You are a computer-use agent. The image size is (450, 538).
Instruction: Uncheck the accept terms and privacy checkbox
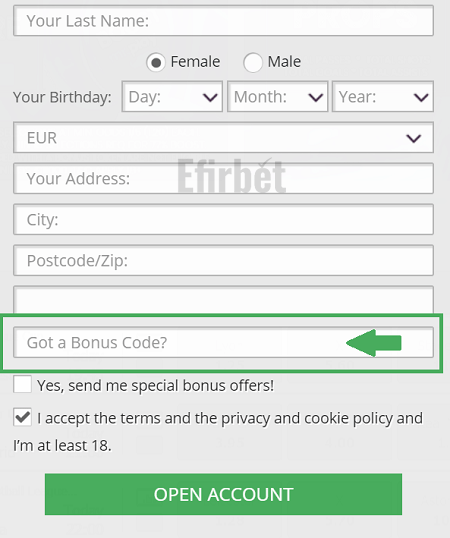(x=22, y=417)
